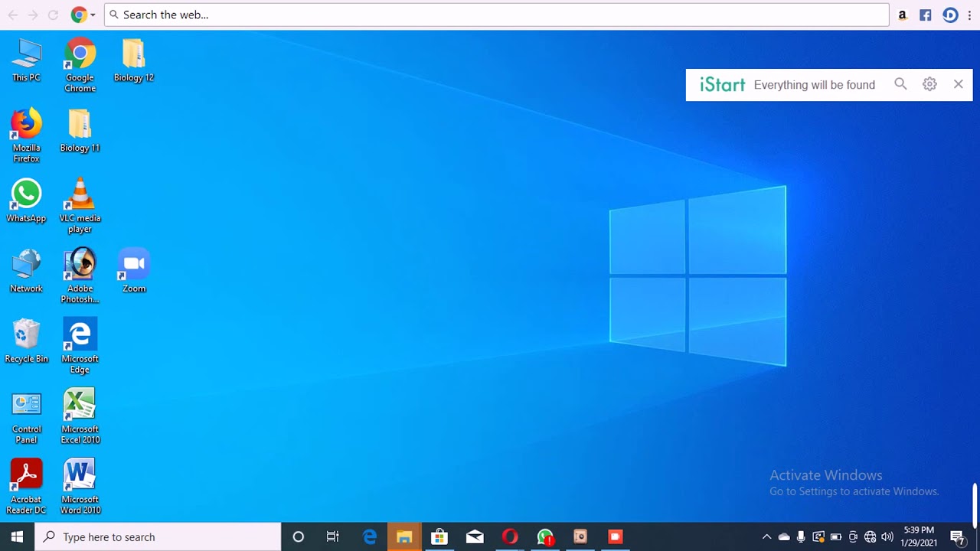980x551 pixels.
Task: Open the red screen recorder taskbar icon
Action: 616,536
